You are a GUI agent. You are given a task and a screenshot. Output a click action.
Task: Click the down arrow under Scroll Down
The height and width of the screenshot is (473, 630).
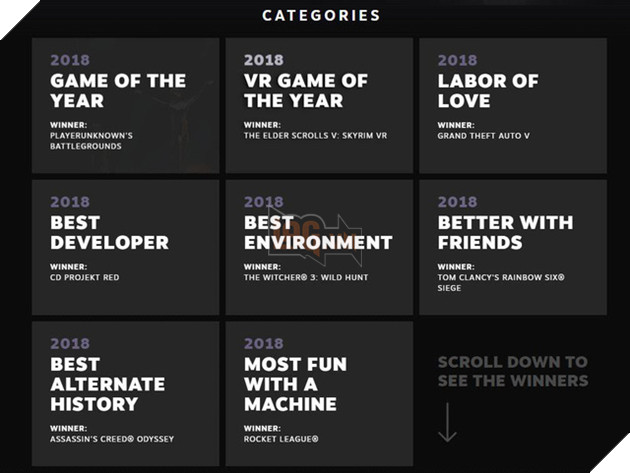447,422
